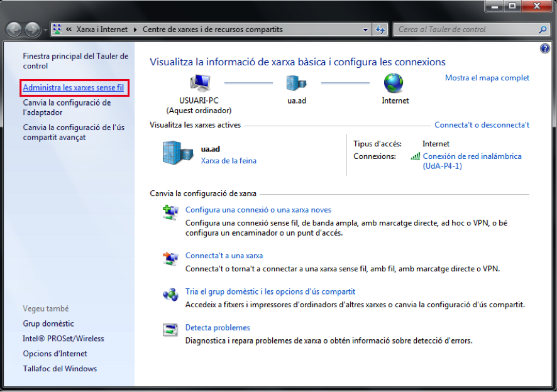Screen dimensions: 557x392
Task: Click 'USUARI-PC' computer name text
Action: (199, 101)
